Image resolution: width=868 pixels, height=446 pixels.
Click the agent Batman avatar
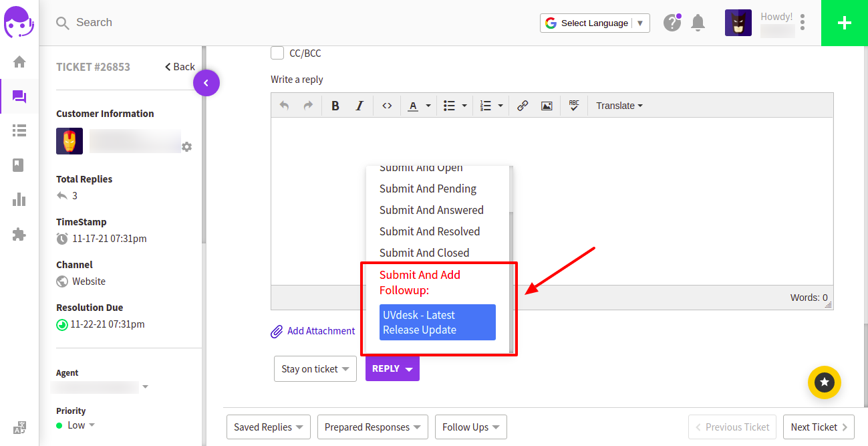coord(738,23)
